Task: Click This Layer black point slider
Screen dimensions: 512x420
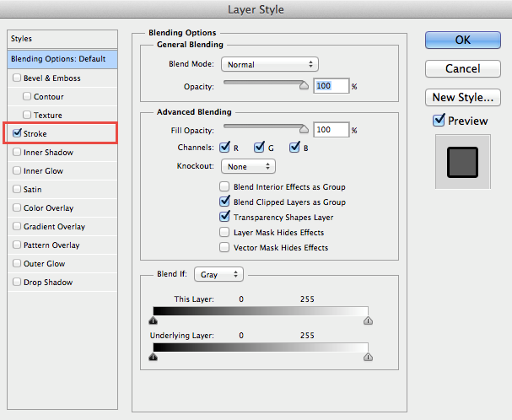Action: pyautogui.click(x=154, y=320)
